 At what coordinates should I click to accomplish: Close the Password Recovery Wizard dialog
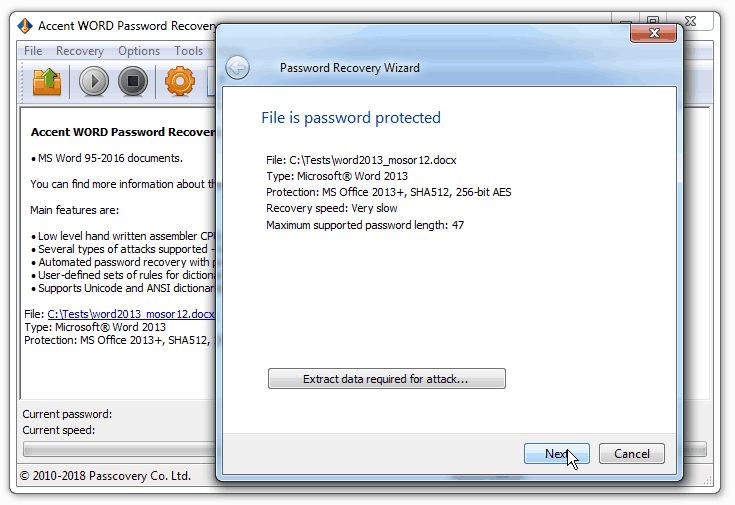653,33
